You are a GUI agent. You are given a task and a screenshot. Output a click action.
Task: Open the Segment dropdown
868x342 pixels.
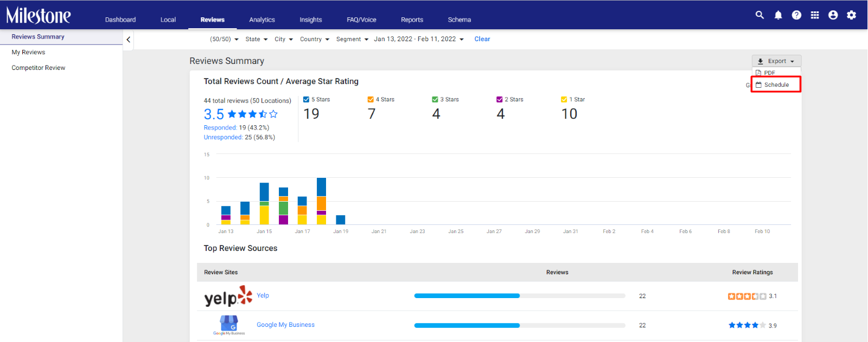coord(352,39)
